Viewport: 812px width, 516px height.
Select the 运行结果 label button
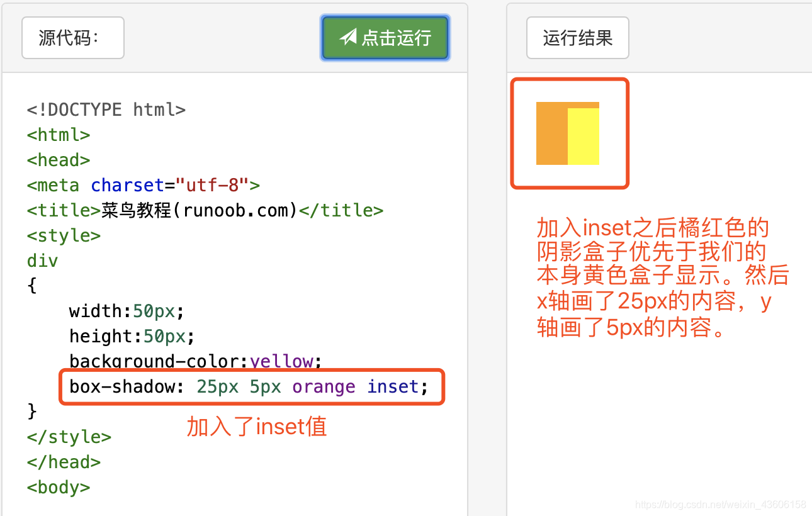pos(578,38)
